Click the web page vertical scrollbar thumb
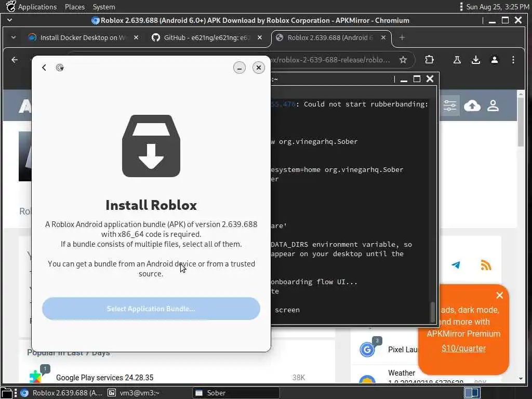The height and width of the screenshot is (399, 532). point(521,122)
